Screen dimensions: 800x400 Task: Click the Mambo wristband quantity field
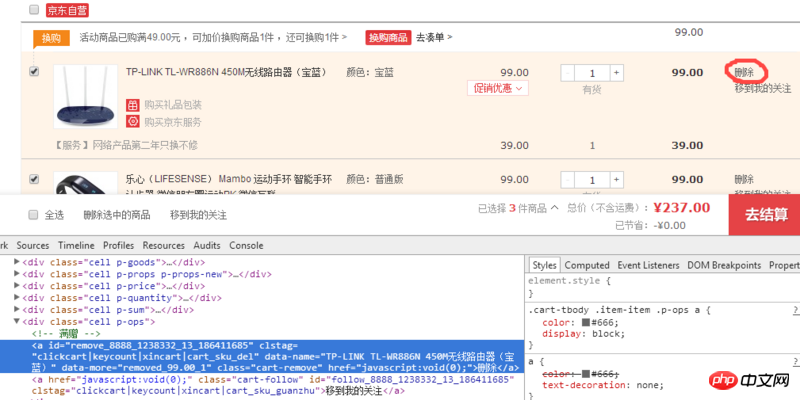pyautogui.click(x=592, y=180)
